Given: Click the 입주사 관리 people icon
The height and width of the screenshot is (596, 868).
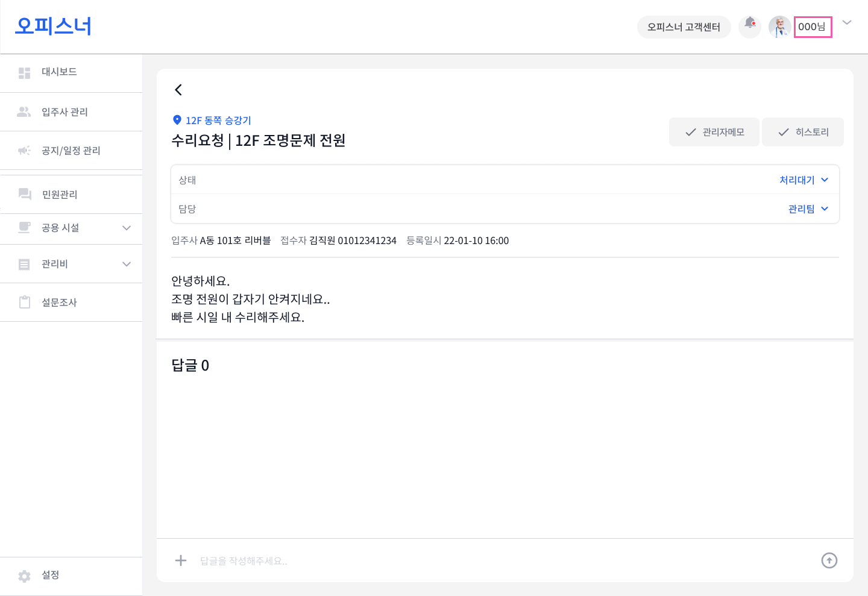Looking at the screenshot, I should coord(24,112).
